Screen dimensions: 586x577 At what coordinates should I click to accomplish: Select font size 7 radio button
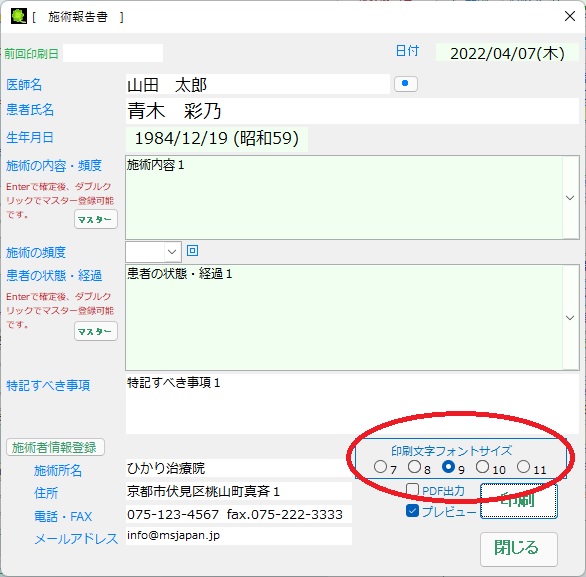[x=380, y=466]
